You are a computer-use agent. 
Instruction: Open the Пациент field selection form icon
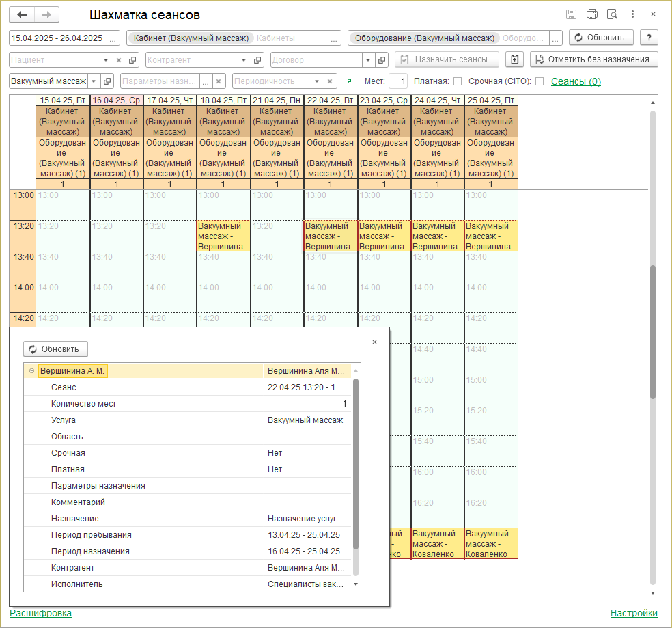pos(133,59)
